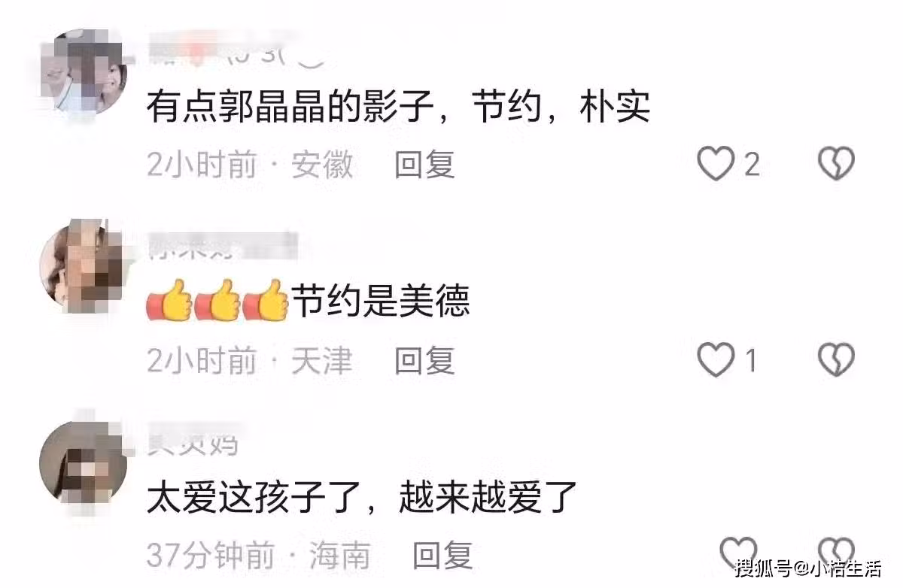Like the comment about 郭晶晶的影子
Viewport: 903px width, 588px height.
coord(716,164)
